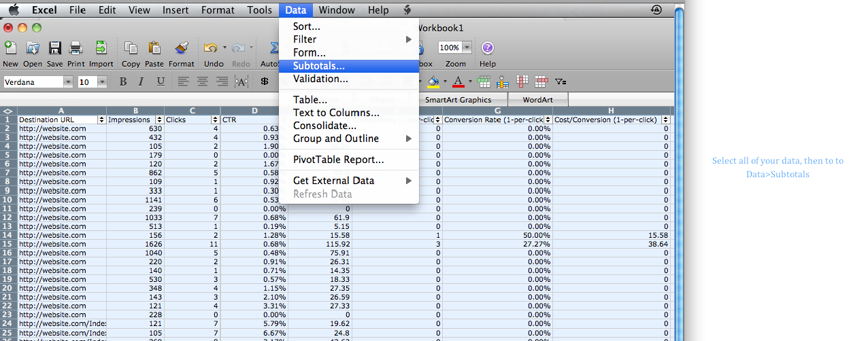Toggle Italic formatting

pyautogui.click(x=141, y=82)
